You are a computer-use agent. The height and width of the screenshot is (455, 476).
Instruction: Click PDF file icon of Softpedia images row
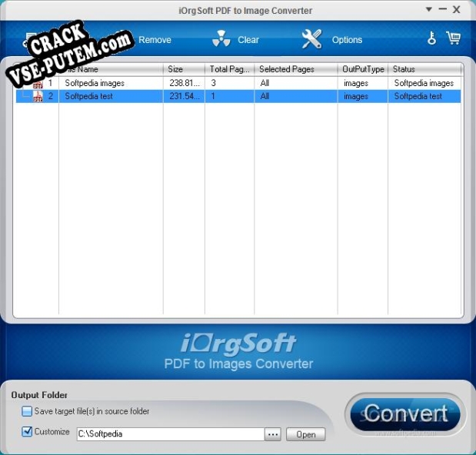pyautogui.click(x=38, y=83)
